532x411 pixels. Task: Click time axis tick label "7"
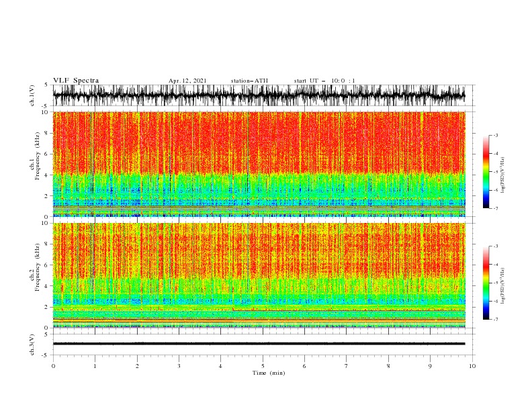tap(347, 366)
